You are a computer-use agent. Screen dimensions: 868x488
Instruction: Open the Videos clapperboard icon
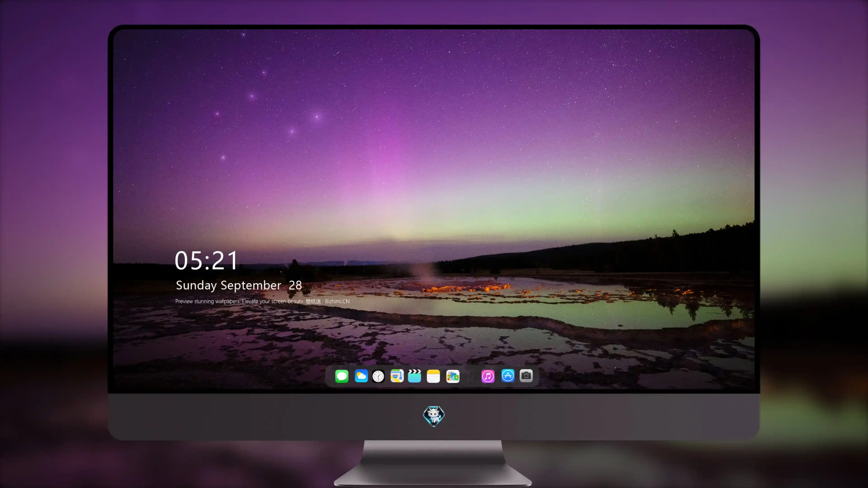point(415,376)
